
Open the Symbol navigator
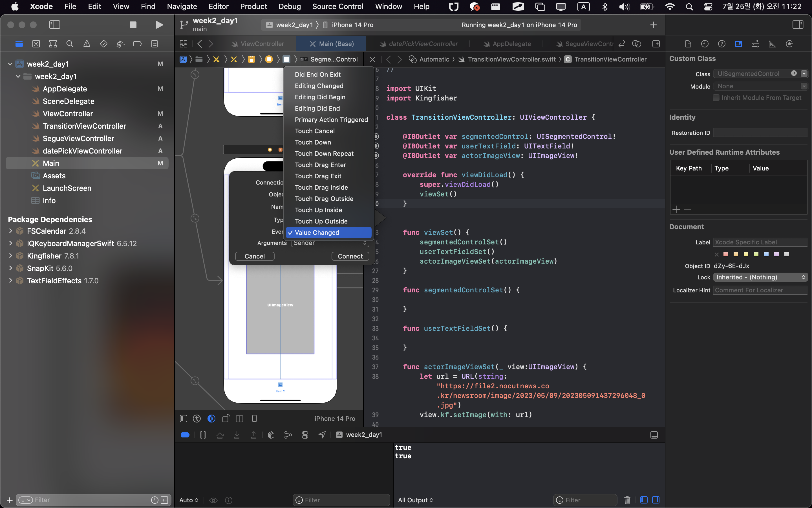coord(53,44)
